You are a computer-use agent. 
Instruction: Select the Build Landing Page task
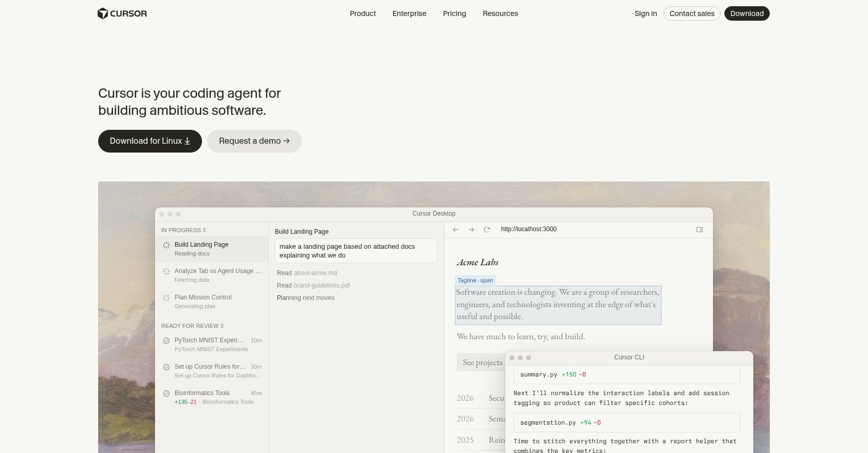click(x=212, y=249)
